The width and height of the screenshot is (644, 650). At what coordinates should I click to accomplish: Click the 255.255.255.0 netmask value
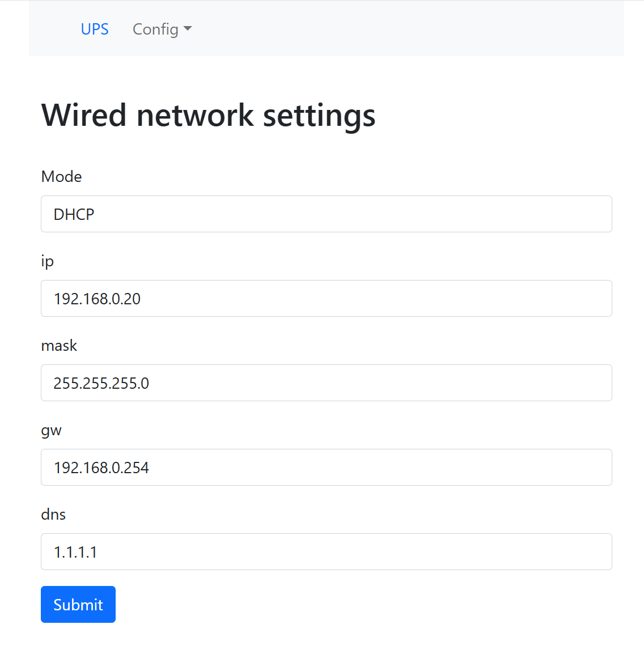pos(101,383)
